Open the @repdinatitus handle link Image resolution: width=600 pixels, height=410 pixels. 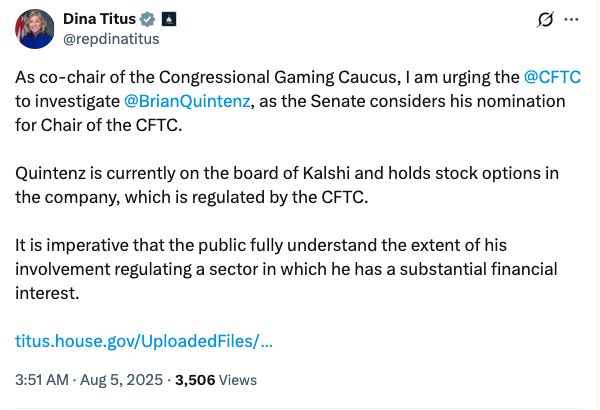tap(111, 39)
